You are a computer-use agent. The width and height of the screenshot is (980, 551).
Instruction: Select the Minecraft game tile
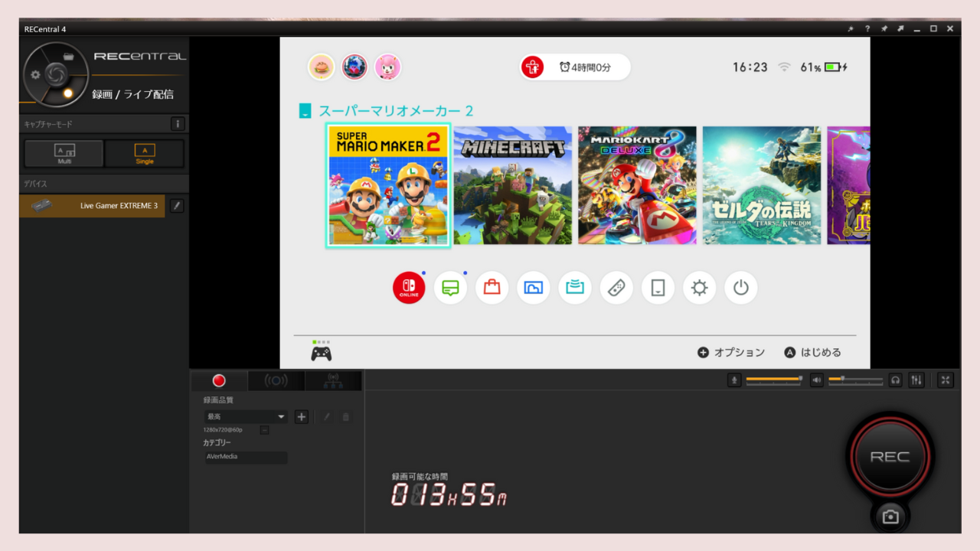click(513, 185)
